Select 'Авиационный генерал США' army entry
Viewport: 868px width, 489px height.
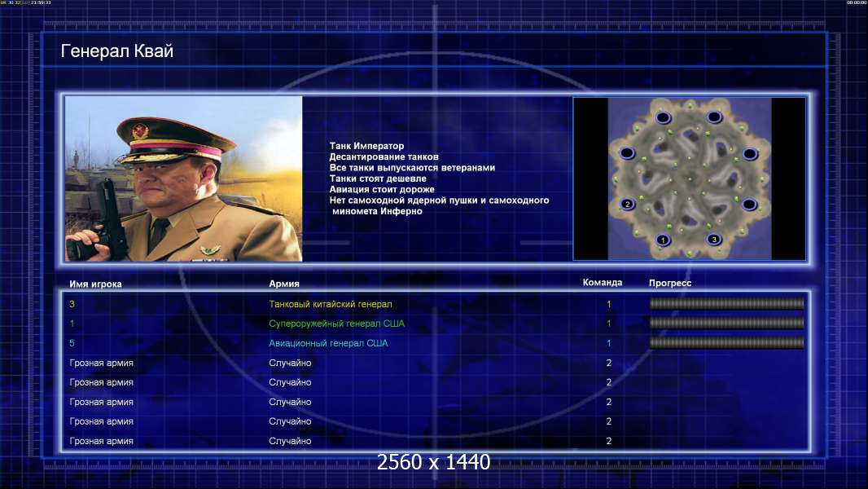(328, 343)
